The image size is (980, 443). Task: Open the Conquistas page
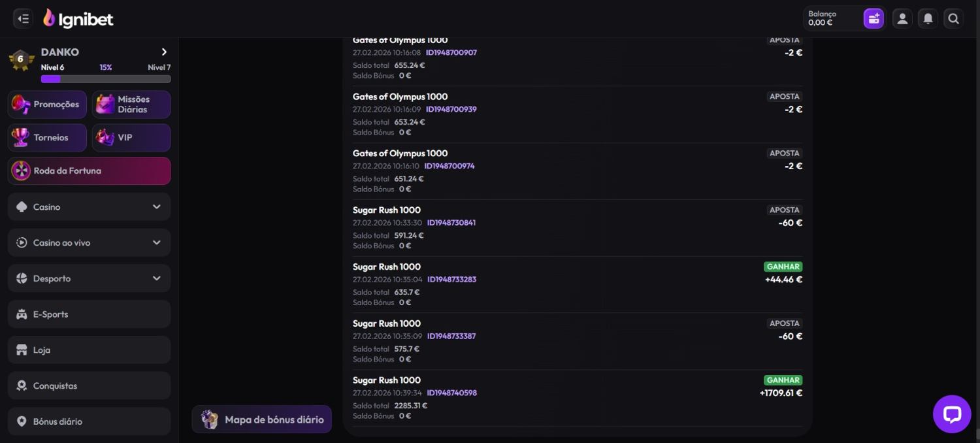tap(89, 386)
